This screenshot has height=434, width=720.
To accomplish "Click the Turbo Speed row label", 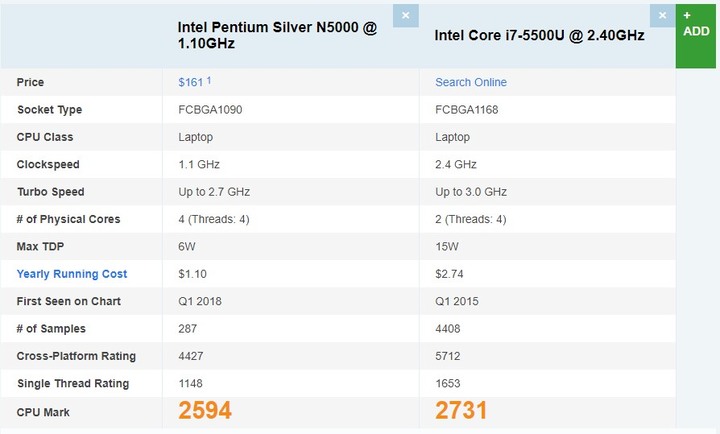I will (51, 192).
